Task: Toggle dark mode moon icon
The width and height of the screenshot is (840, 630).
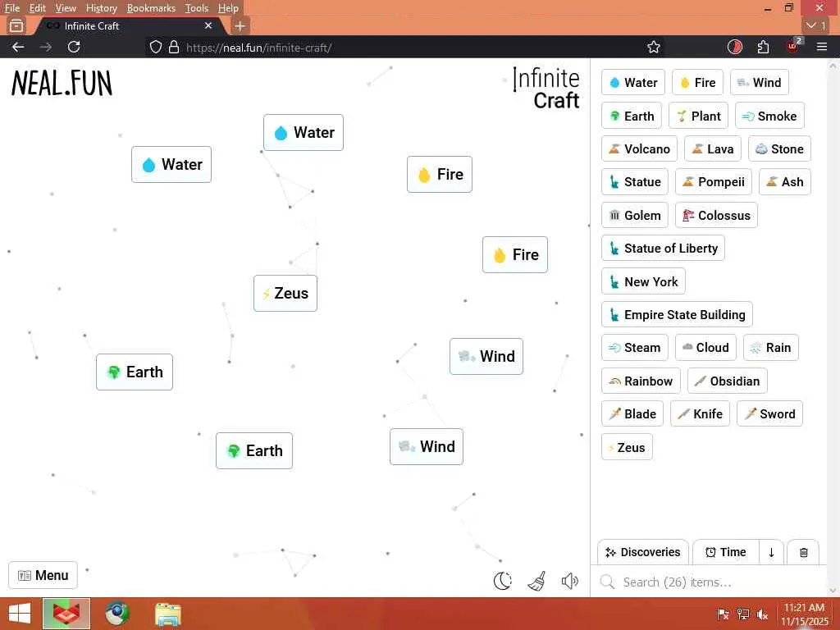Action: click(503, 581)
